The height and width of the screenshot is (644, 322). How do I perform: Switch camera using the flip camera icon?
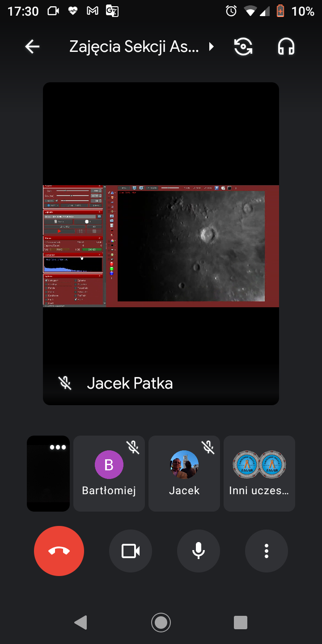click(243, 47)
